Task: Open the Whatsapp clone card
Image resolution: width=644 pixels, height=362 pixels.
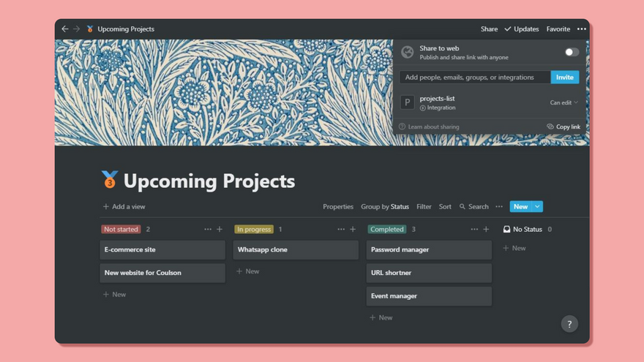Action: point(296,250)
